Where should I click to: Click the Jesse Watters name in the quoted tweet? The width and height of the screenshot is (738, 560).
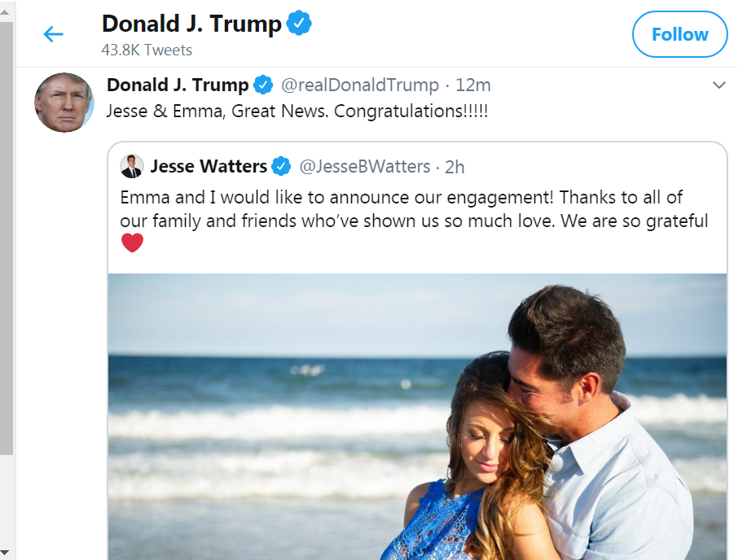tap(209, 167)
